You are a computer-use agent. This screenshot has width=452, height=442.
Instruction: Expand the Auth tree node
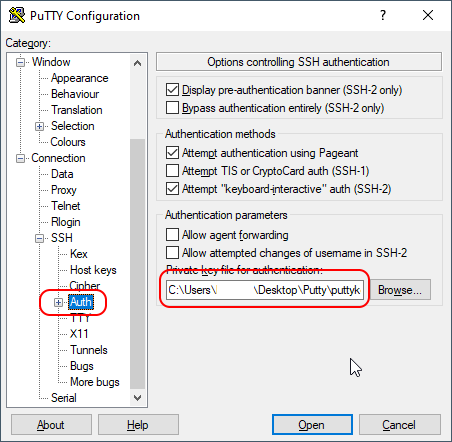[58, 302]
